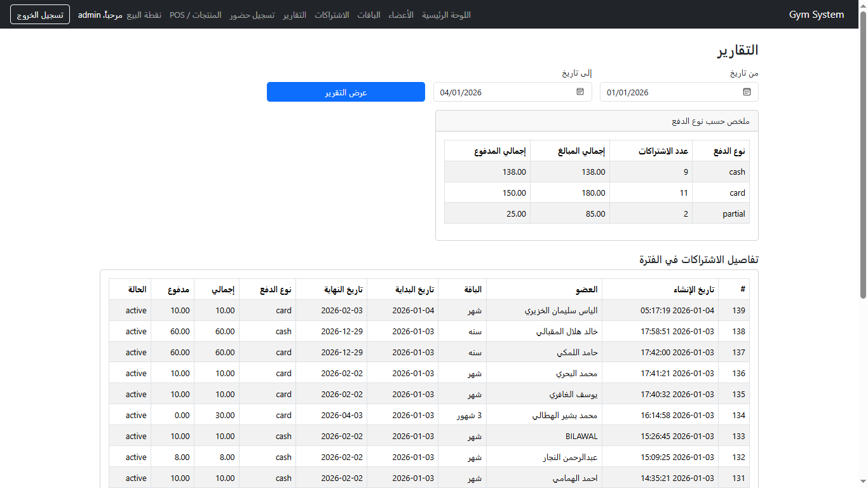Click the 'عرض التقرير' button
The width and height of the screenshot is (868, 488).
point(346,92)
